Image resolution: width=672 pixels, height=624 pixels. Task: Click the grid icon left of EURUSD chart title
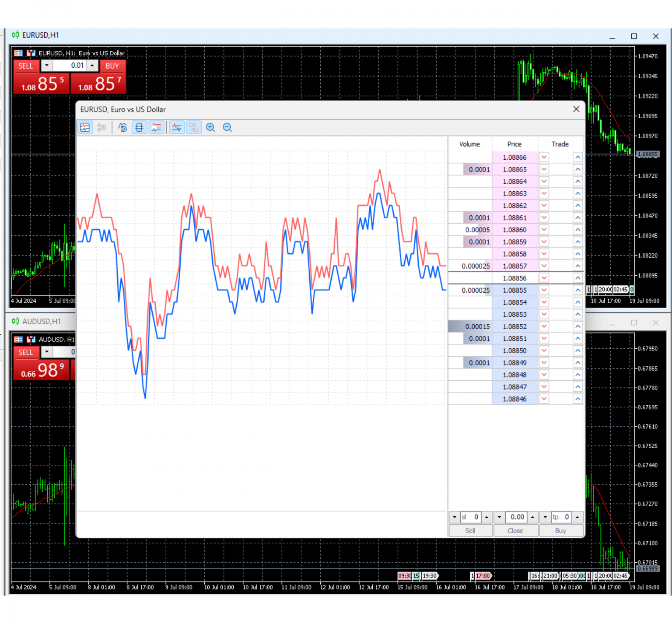tap(18, 53)
